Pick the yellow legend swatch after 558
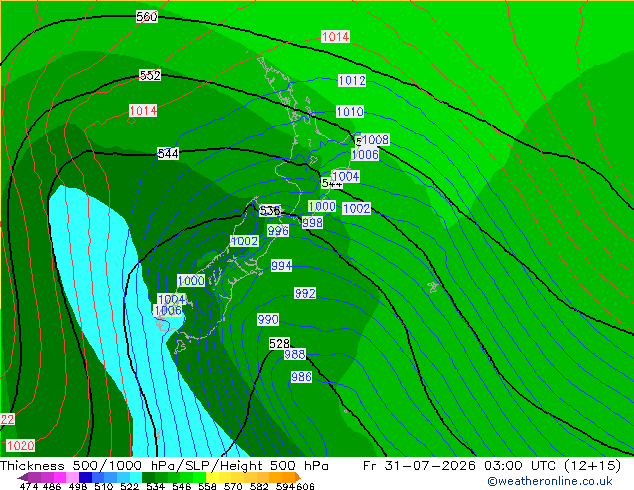The image size is (634, 490). 212,477
